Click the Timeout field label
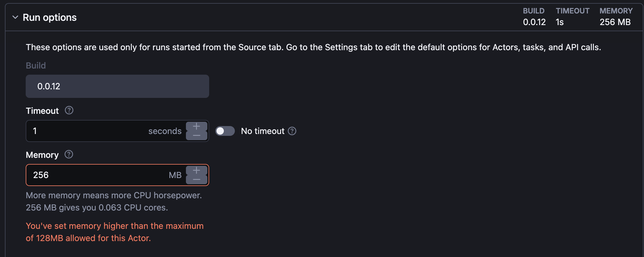This screenshot has width=644, height=257. pyautogui.click(x=42, y=111)
